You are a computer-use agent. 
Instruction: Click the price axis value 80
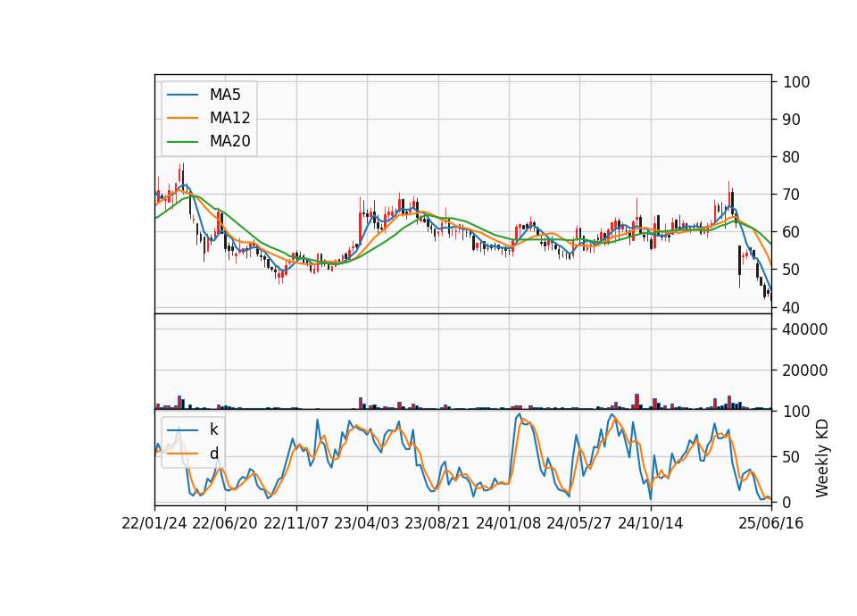point(792,157)
